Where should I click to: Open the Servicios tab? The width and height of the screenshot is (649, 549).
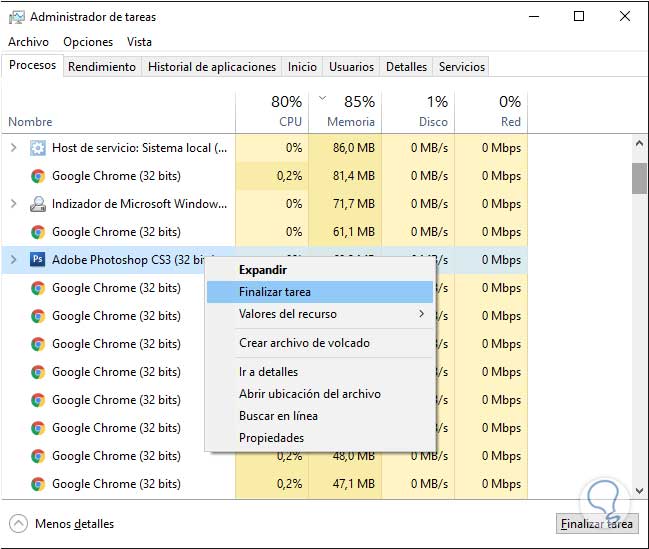click(461, 67)
